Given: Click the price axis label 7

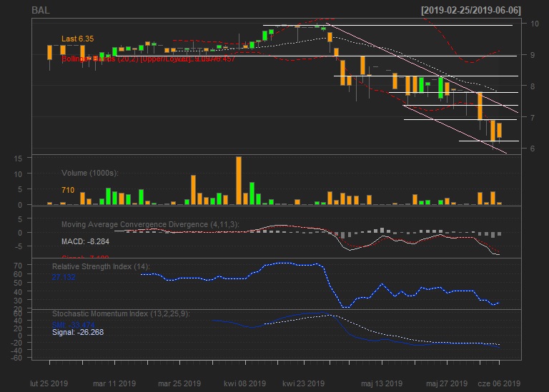Looking at the screenshot, I should [533, 118].
